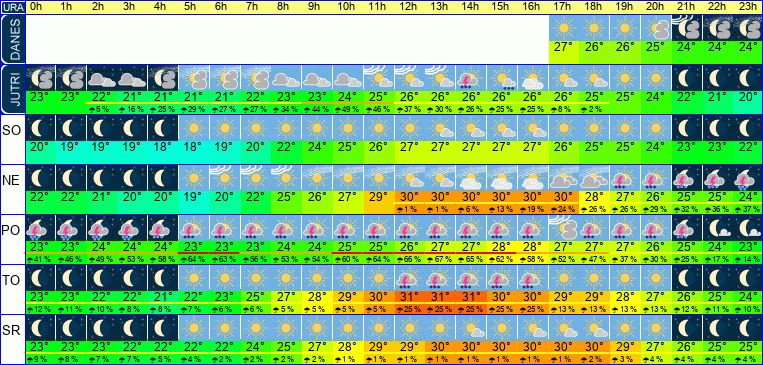Click the moon icon for SO at 0h
763x365 pixels.
point(40,128)
